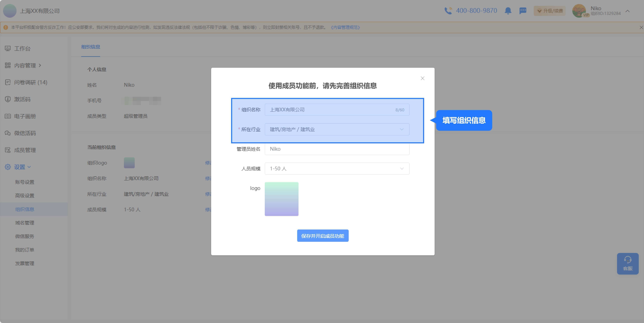
Task: Click the logo gradient thumbnail in dialog
Action: coord(282,199)
